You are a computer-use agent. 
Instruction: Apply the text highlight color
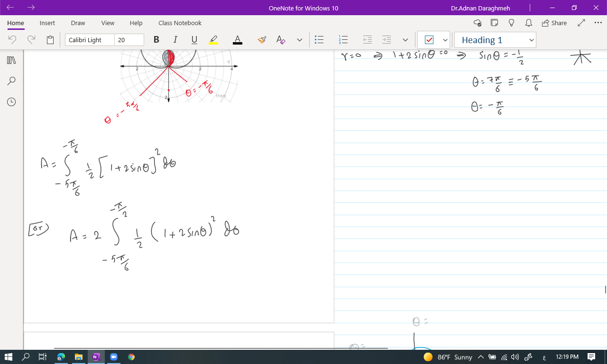[x=213, y=40]
